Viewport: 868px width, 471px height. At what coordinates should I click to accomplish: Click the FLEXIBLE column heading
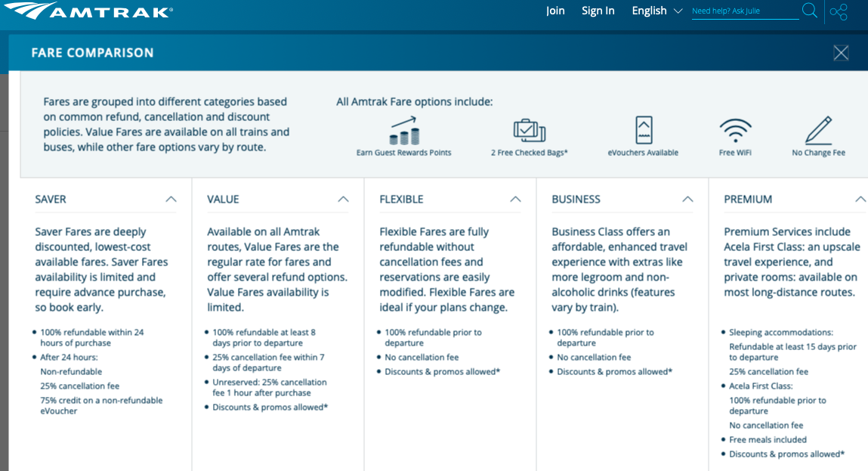(401, 200)
